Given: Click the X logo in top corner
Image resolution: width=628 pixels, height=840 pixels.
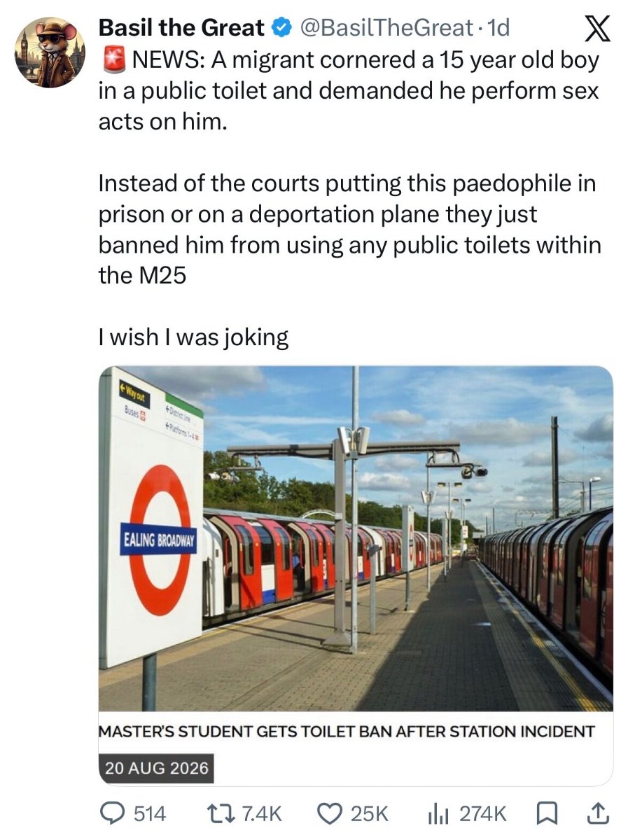Looking at the screenshot, I should pos(597,29).
